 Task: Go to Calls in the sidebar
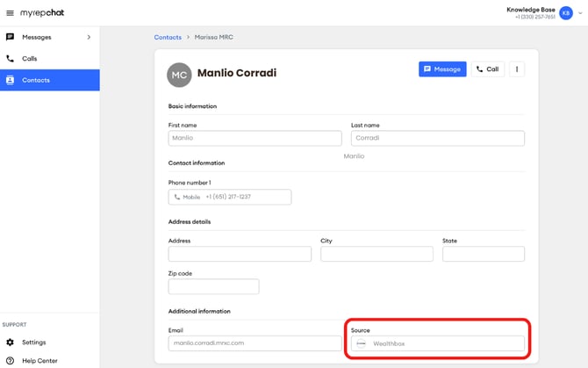[x=49, y=59]
